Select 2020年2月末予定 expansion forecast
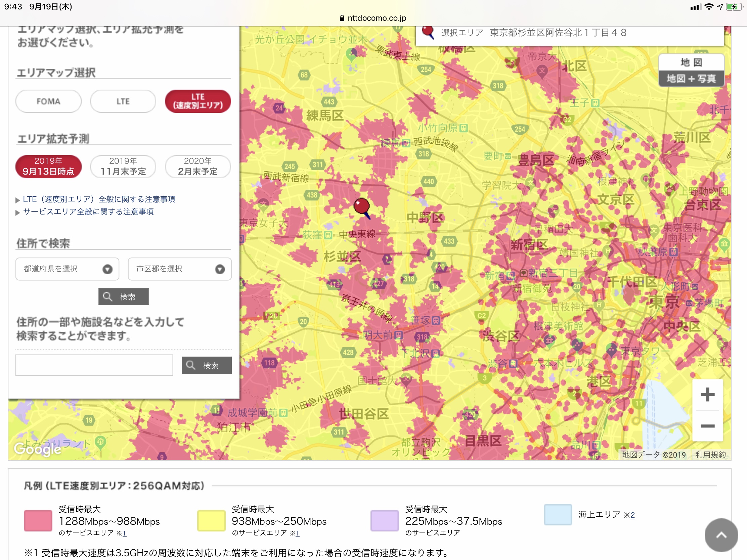The height and width of the screenshot is (560, 747). pyautogui.click(x=197, y=167)
